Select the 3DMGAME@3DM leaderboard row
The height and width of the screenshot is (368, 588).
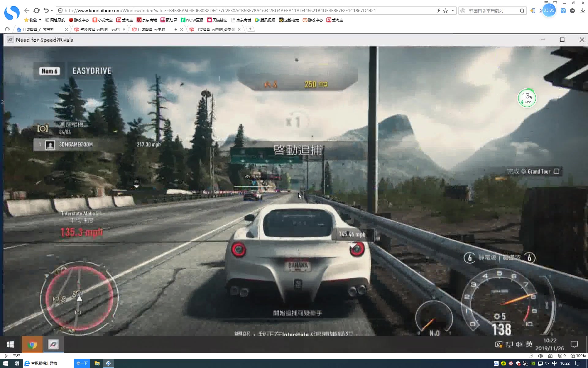[x=98, y=144]
